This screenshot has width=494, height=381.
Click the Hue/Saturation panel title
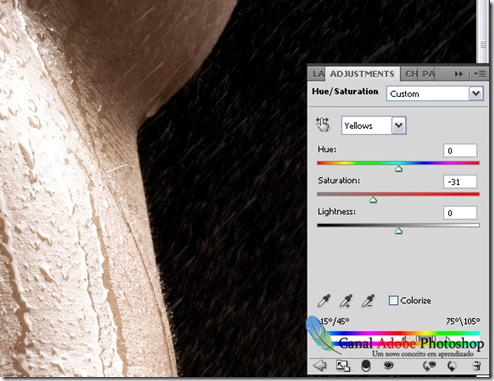(x=345, y=91)
